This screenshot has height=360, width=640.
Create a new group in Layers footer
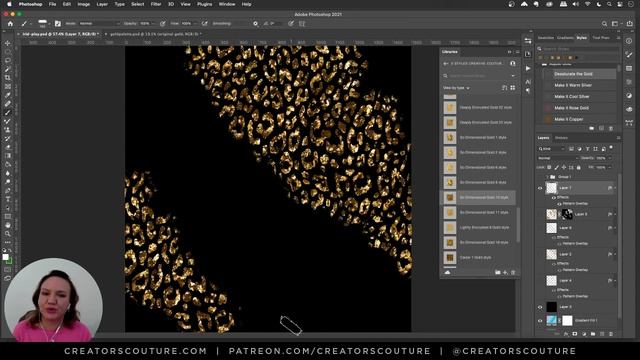tap(593, 334)
